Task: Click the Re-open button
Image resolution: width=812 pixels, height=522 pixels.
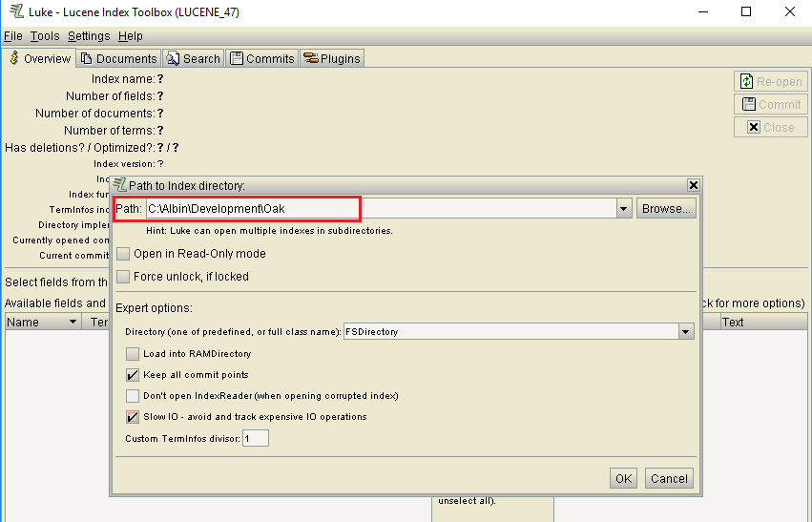Action: point(771,81)
